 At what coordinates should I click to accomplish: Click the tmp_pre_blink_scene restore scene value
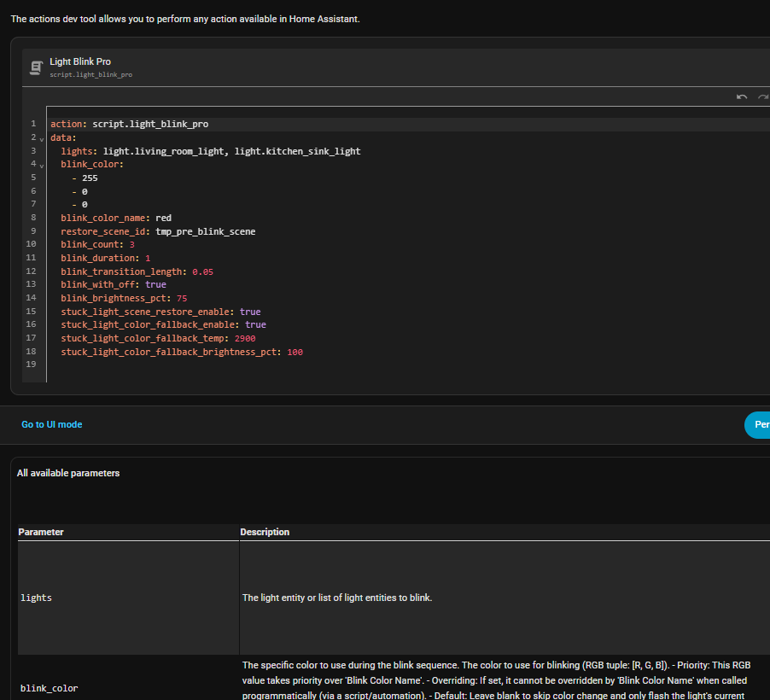205,231
